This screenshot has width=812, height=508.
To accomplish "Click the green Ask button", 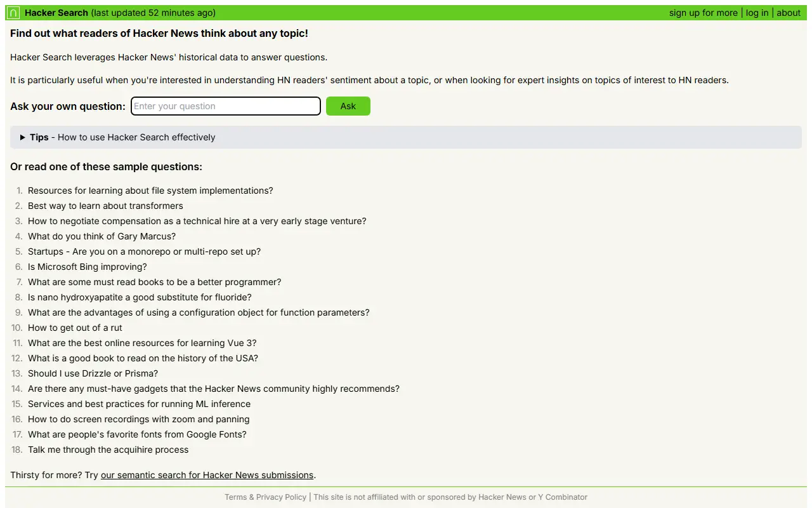I will tap(348, 106).
